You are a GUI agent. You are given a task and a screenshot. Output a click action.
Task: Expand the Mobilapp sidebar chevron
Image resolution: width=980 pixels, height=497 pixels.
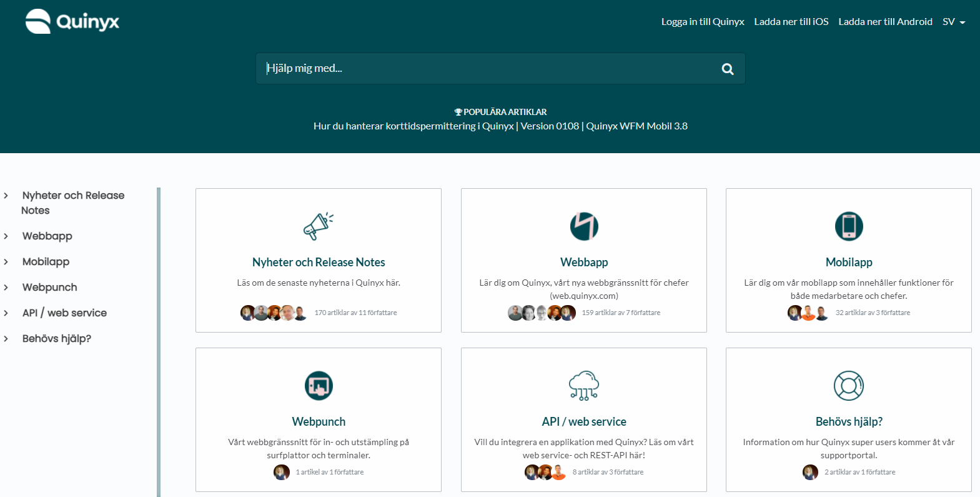coord(6,262)
